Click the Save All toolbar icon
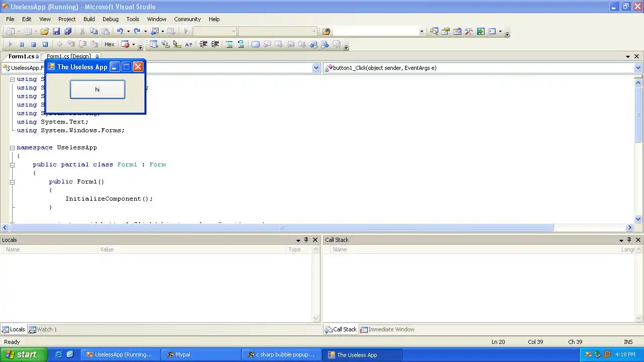644x362 pixels. click(68, 31)
